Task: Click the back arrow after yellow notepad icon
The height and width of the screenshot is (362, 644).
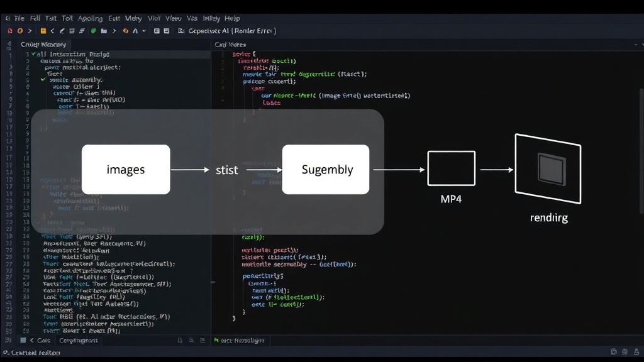Action: point(53,31)
